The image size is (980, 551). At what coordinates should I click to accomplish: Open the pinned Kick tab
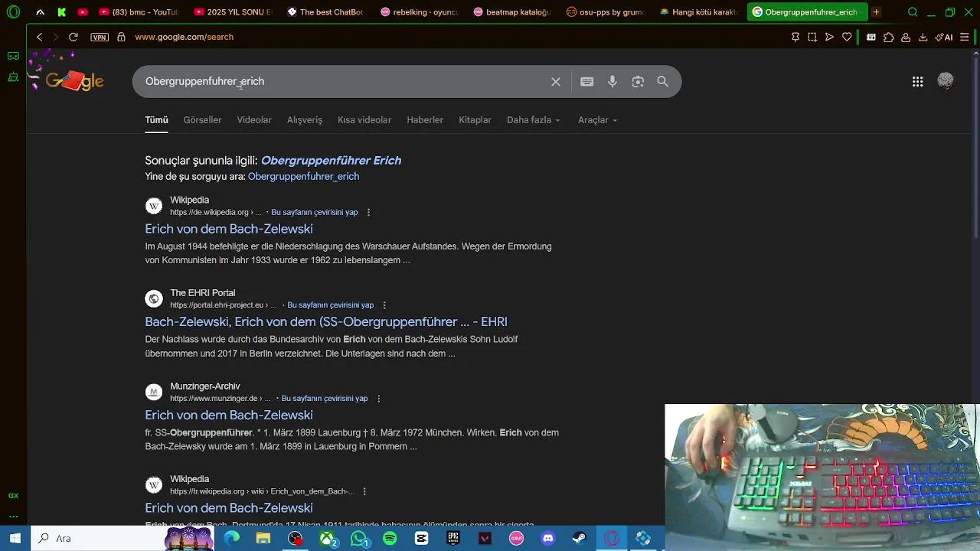[61, 12]
